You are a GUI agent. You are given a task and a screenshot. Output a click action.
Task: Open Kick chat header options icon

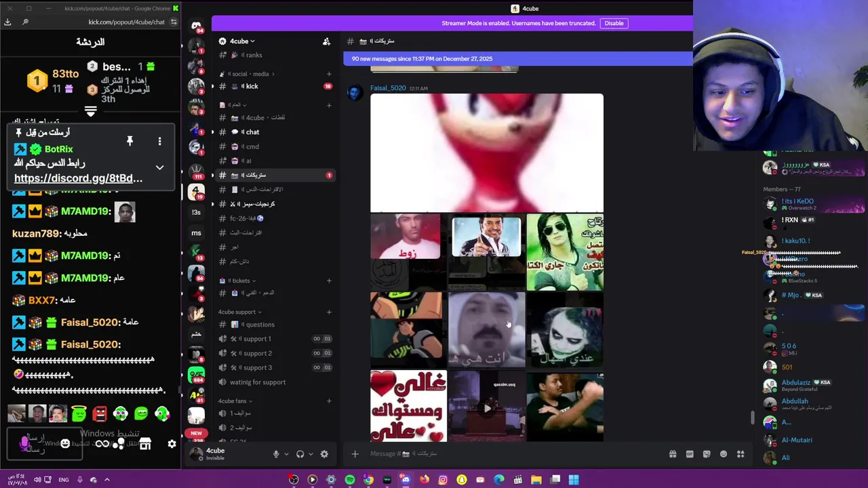click(x=174, y=22)
